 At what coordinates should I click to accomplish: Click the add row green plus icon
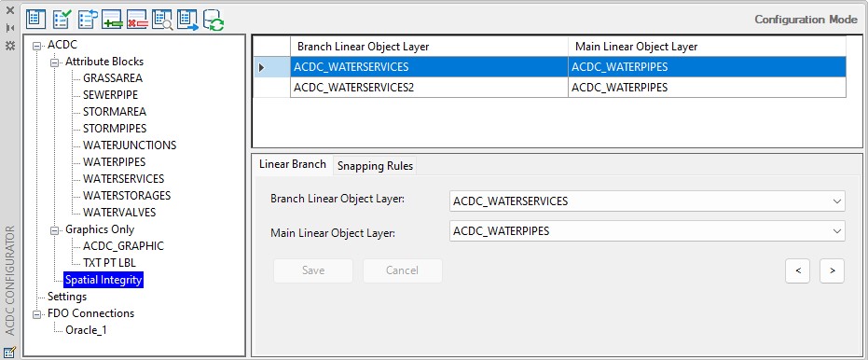click(112, 20)
